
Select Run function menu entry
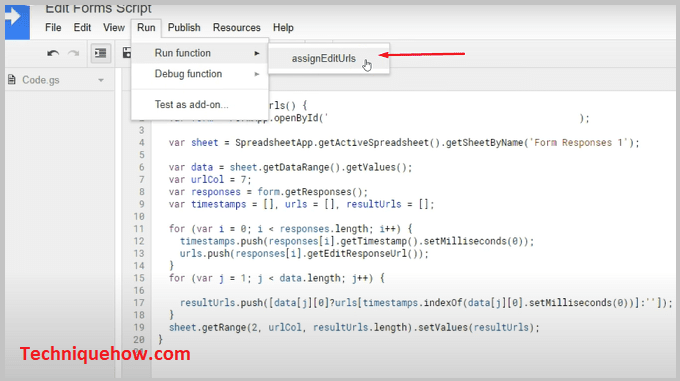click(x=200, y=53)
